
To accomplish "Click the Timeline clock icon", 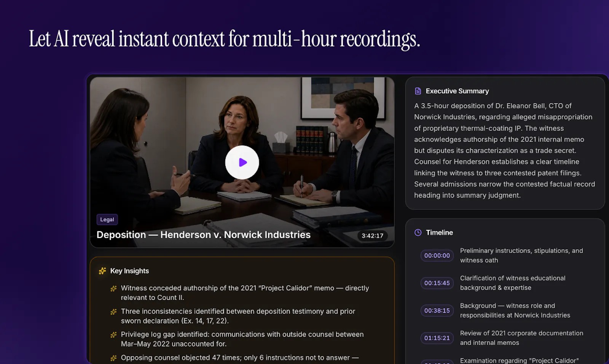I will (418, 232).
